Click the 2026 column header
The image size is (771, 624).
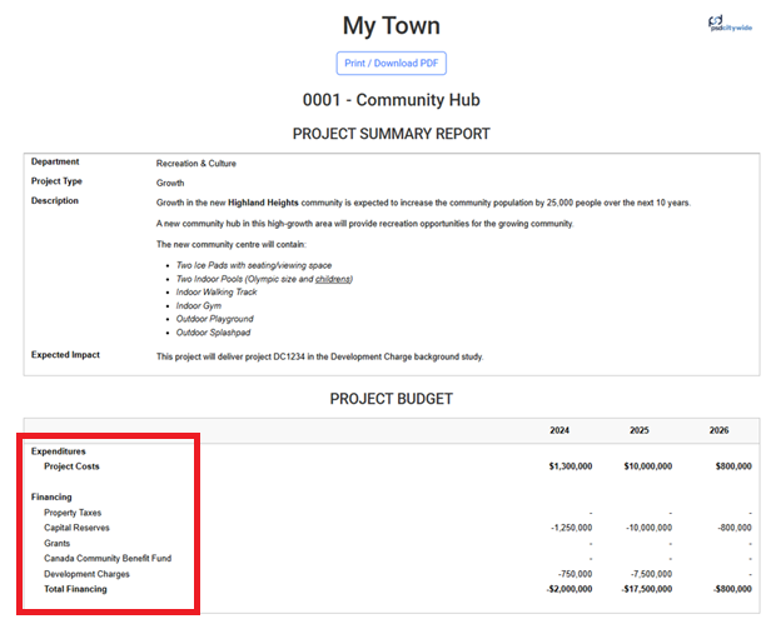tap(719, 430)
